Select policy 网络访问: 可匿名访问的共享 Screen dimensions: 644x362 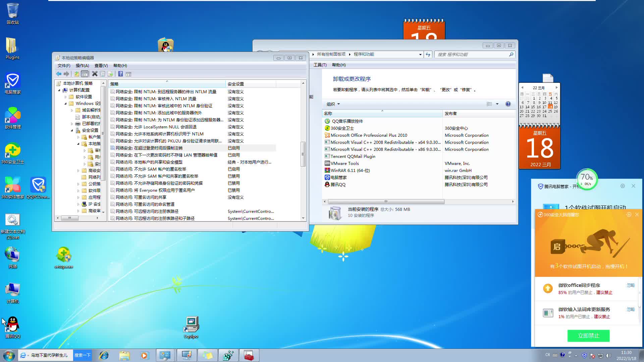[193, 197]
